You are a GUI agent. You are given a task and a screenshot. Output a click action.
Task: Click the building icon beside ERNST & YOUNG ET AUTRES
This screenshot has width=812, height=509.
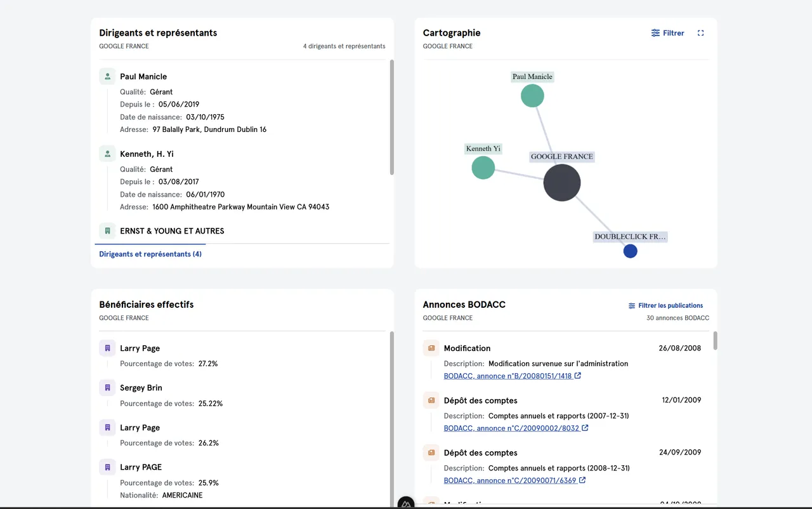[x=107, y=231]
